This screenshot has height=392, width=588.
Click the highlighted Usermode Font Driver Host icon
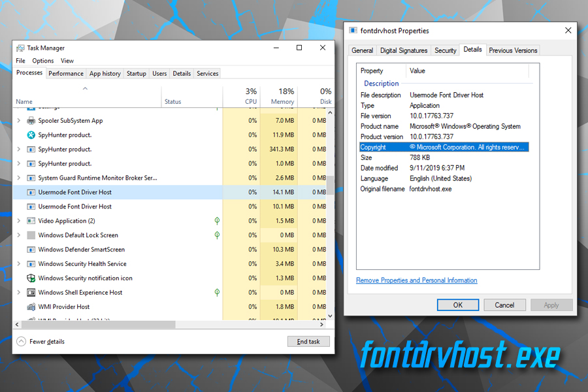31,193
